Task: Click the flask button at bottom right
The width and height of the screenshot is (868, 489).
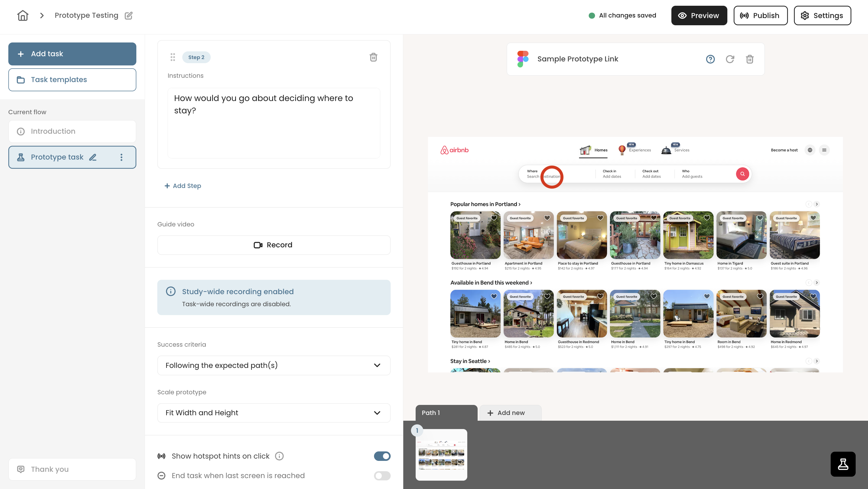Action: pos(843,464)
